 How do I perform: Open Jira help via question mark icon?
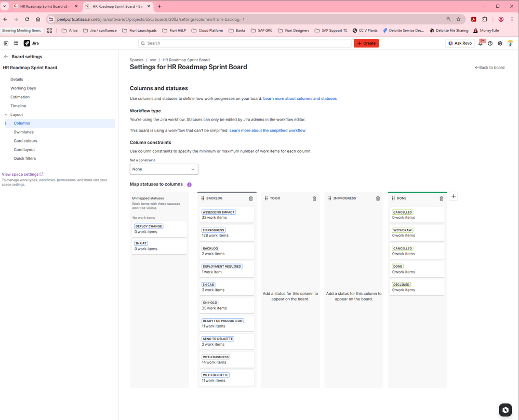tap(490, 43)
